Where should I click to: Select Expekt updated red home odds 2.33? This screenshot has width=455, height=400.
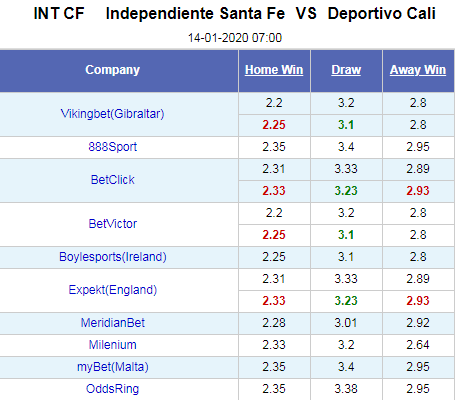[x=274, y=301]
